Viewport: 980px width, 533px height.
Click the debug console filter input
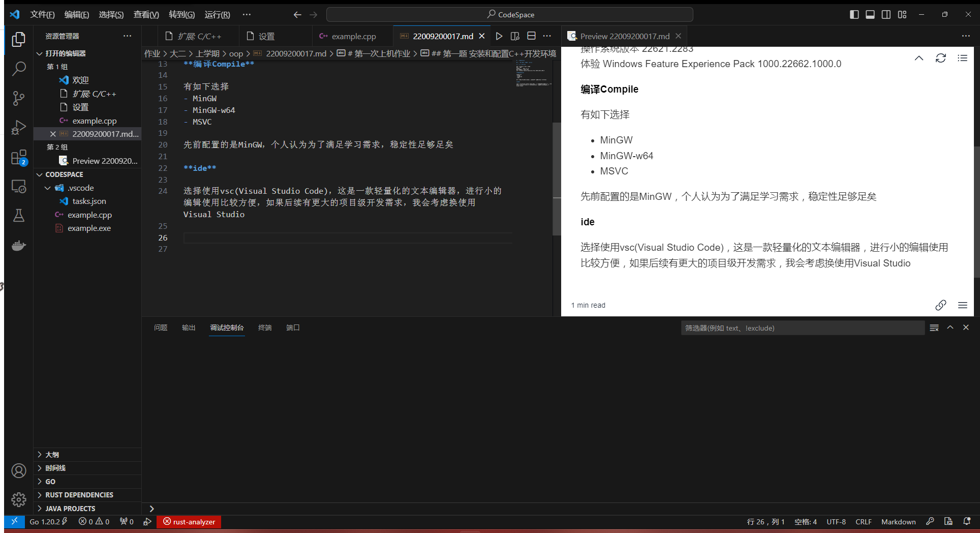[x=803, y=328]
